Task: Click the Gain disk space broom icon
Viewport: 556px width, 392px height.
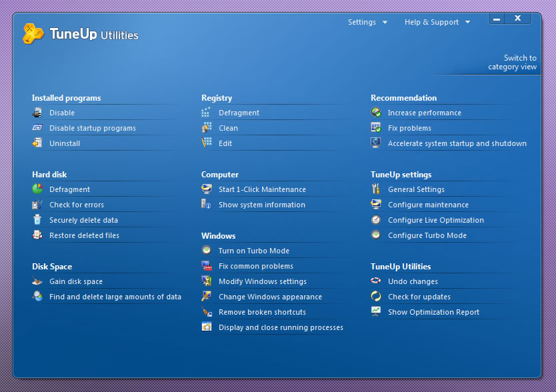Action: (x=37, y=281)
